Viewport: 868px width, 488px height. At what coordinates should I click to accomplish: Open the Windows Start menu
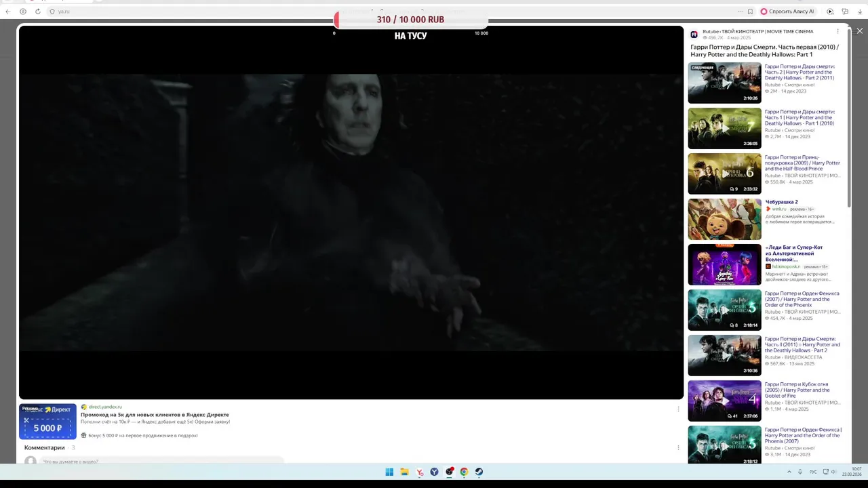[x=389, y=472]
